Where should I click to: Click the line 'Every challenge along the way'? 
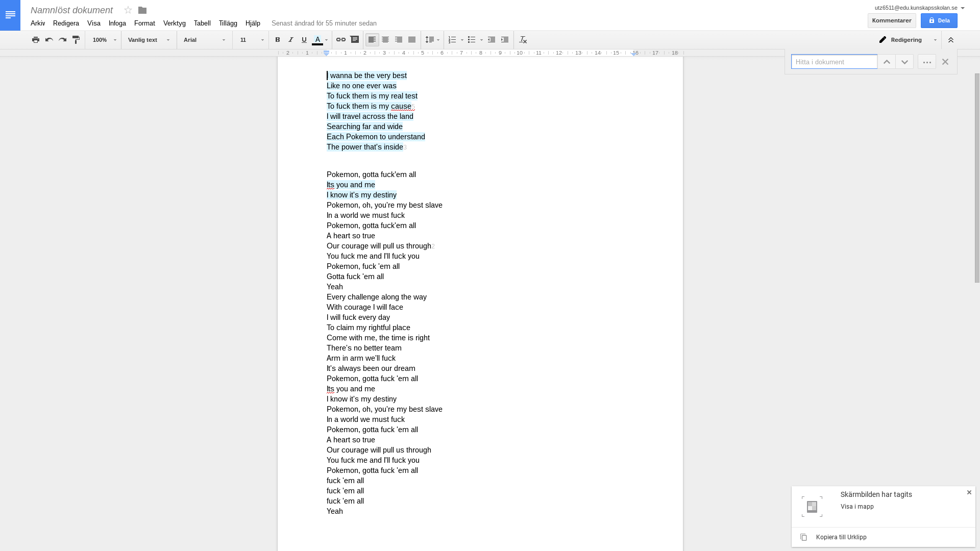tap(377, 297)
